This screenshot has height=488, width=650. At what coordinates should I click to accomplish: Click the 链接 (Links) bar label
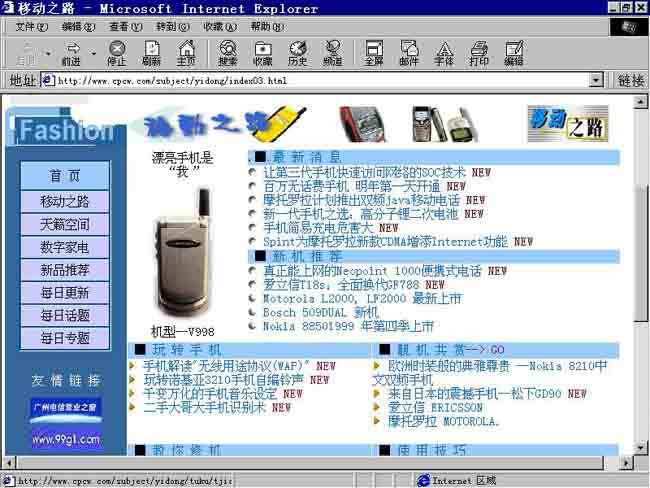pos(631,80)
